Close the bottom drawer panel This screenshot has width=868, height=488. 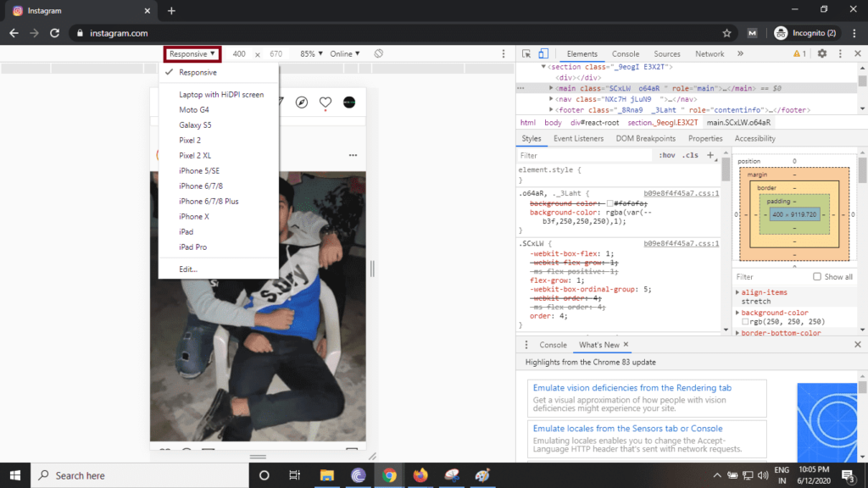858,345
